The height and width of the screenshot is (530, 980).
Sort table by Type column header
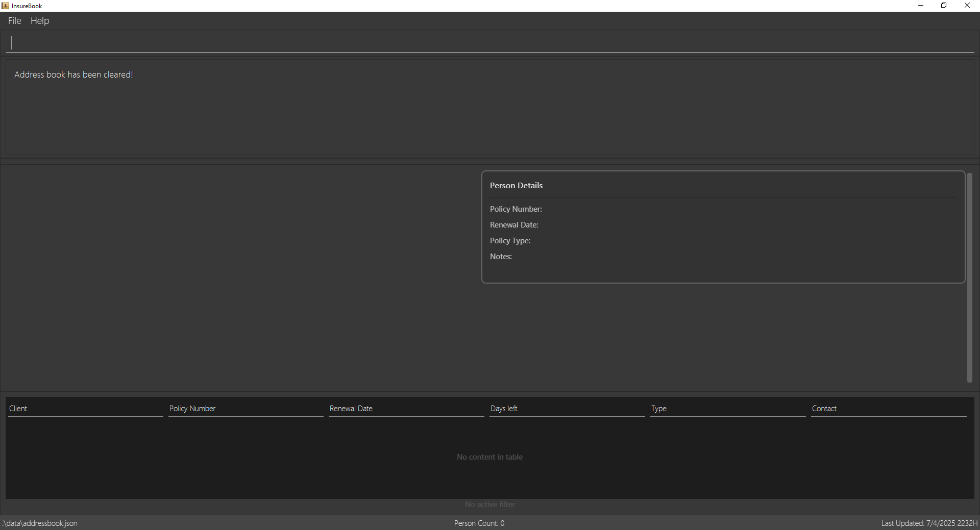click(728, 409)
